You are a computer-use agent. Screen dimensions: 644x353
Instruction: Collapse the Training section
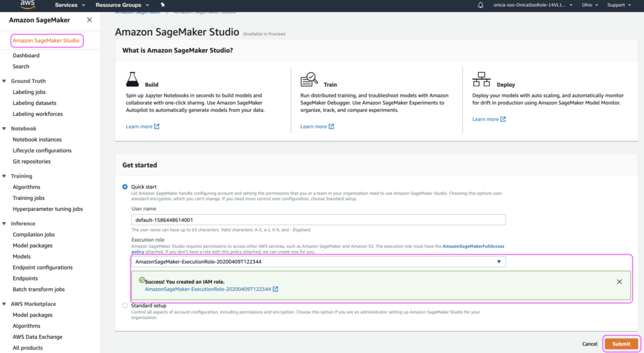[4, 176]
